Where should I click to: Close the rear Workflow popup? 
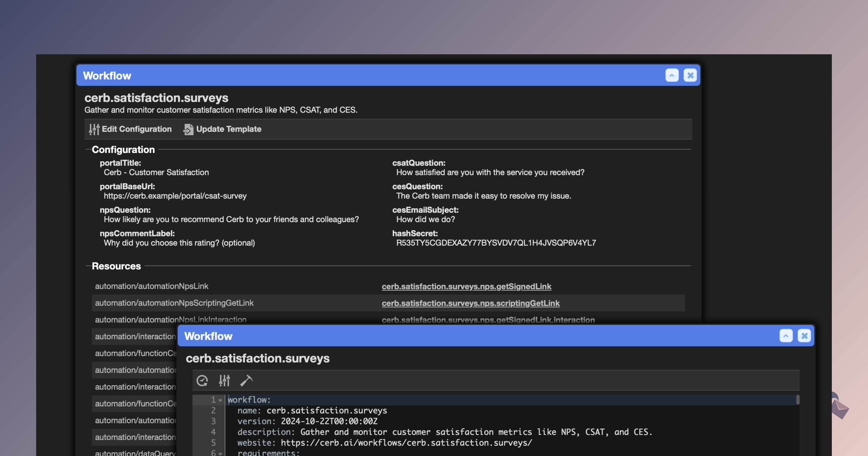(690, 75)
